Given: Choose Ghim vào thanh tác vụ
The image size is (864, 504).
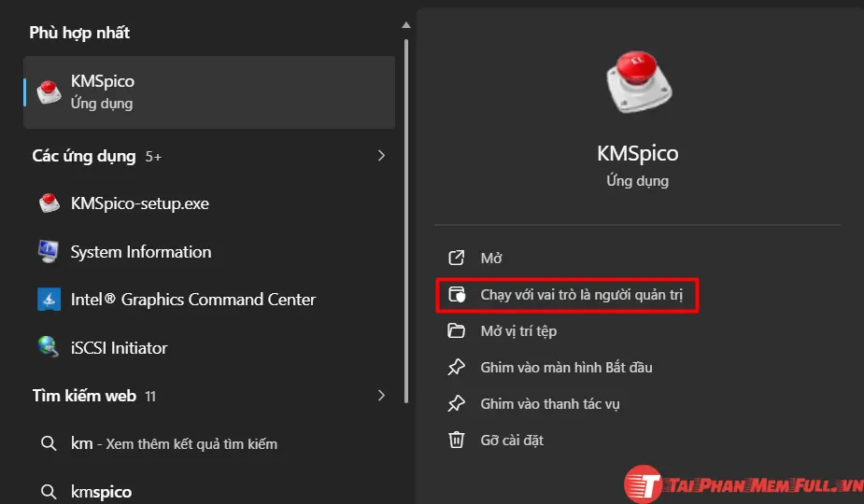Looking at the screenshot, I should (x=638, y=404).
